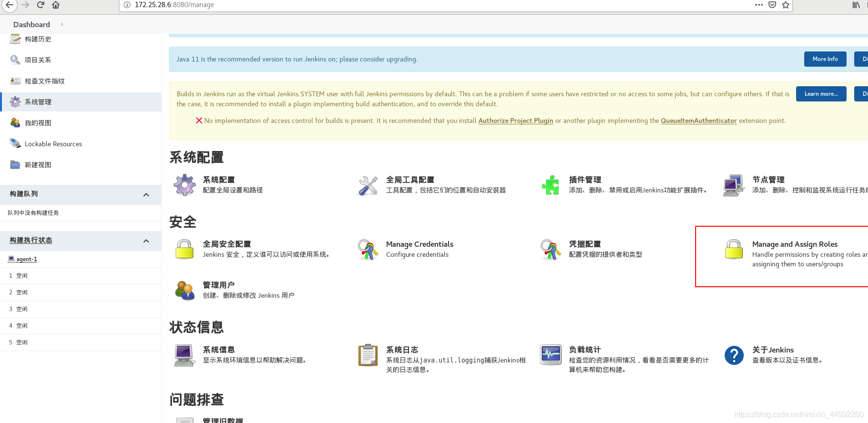Image resolution: width=868 pixels, height=423 pixels.
Task: Click the agent-1 node link
Action: click(27, 259)
